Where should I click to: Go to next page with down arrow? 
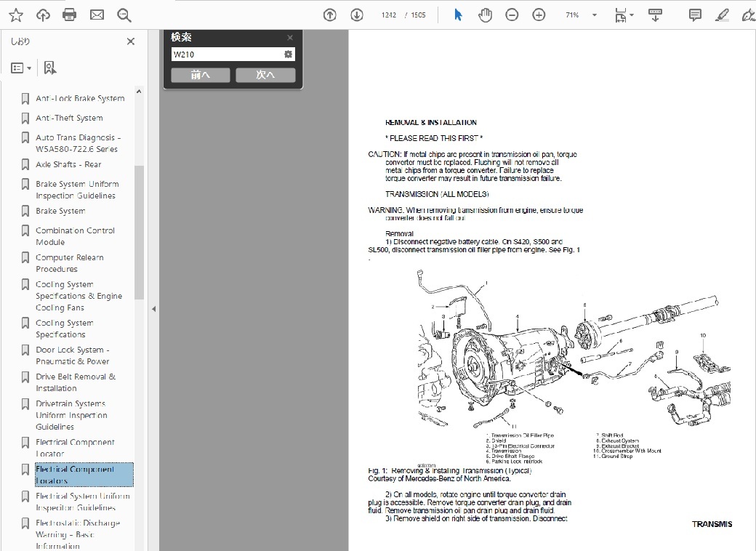[x=357, y=15]
